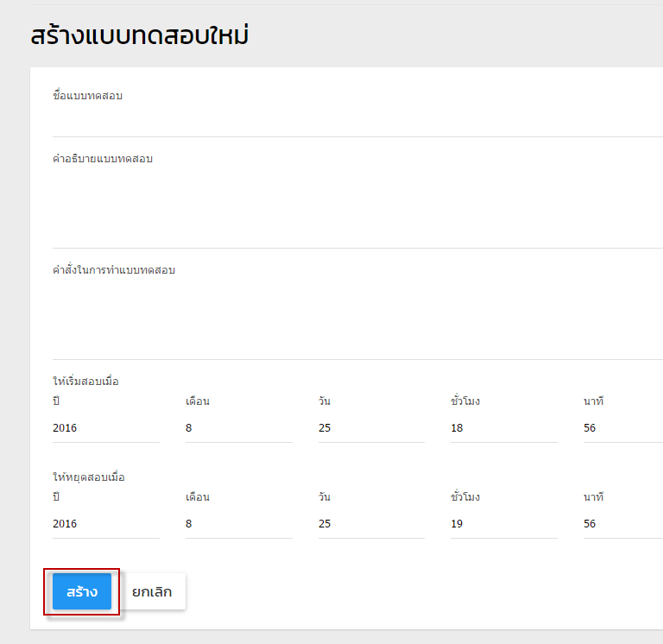Click start minute field showing 56
This screenshot has height=644, width=663.
point(623,428)
